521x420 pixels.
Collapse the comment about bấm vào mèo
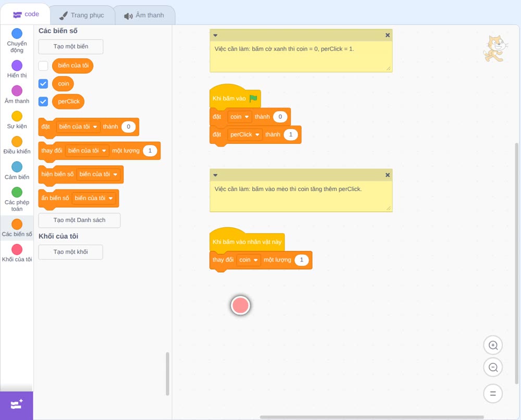click(215, 175)
